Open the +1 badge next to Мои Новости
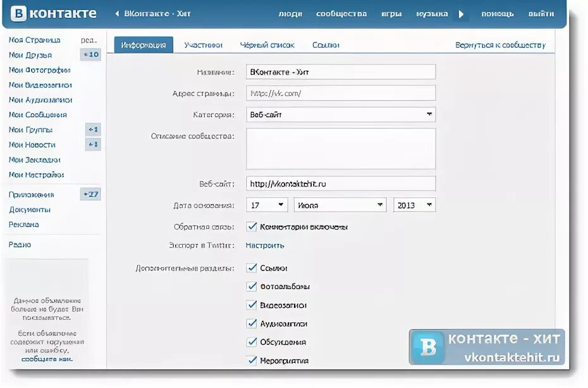The image size is (588, 388). coord(93,144)
